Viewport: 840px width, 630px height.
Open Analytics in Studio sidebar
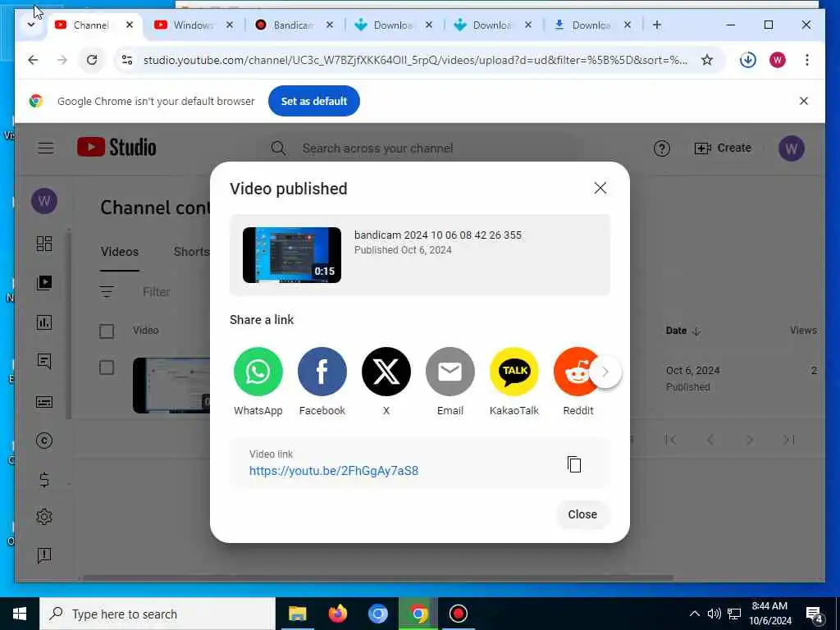(44, 322)
